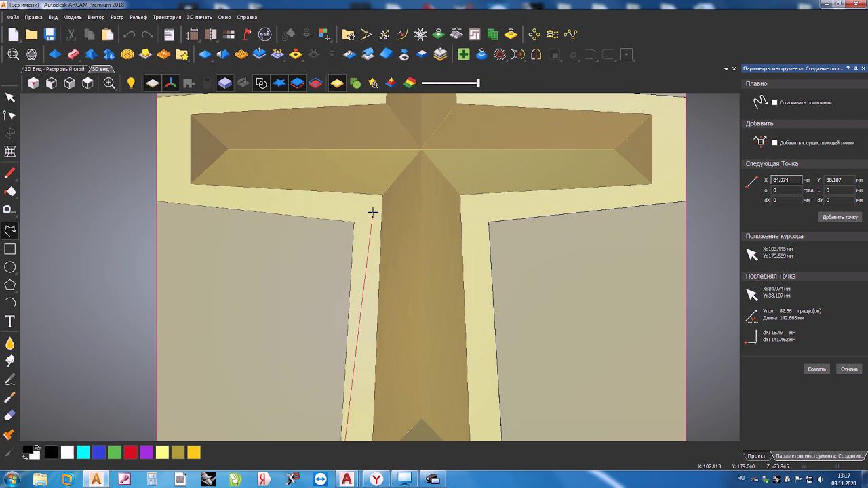Click the Undo arrow in the toolbar

click(129, 35)
